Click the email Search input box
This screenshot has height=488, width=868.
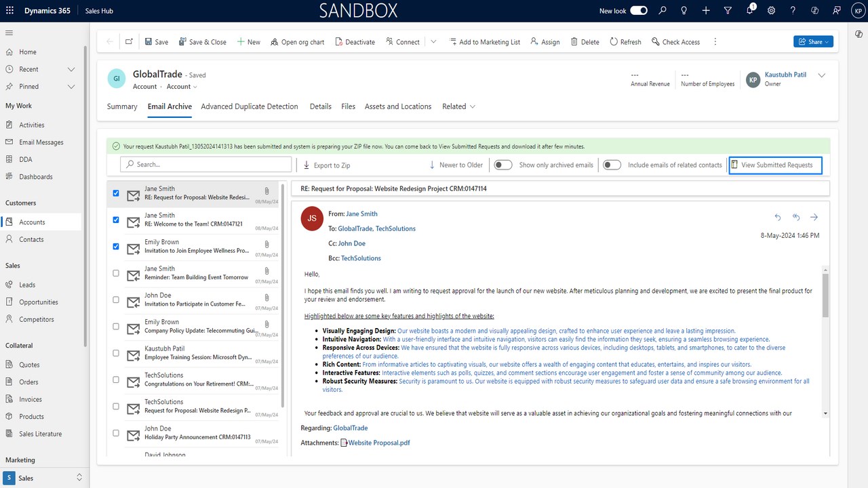[206, 165]
